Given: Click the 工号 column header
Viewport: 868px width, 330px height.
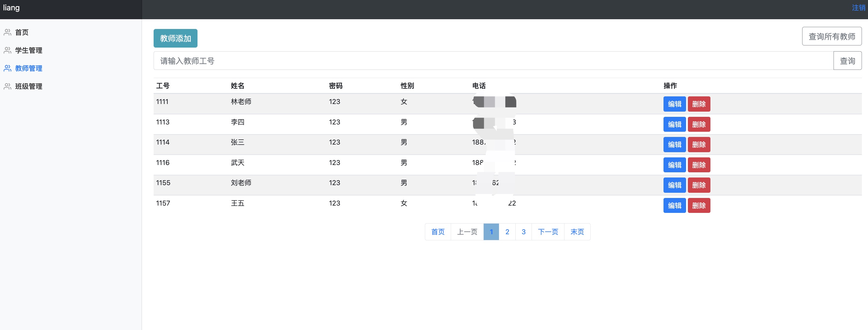Looking at the screenshot, I should pyautogui.click(x=163, y=86).
